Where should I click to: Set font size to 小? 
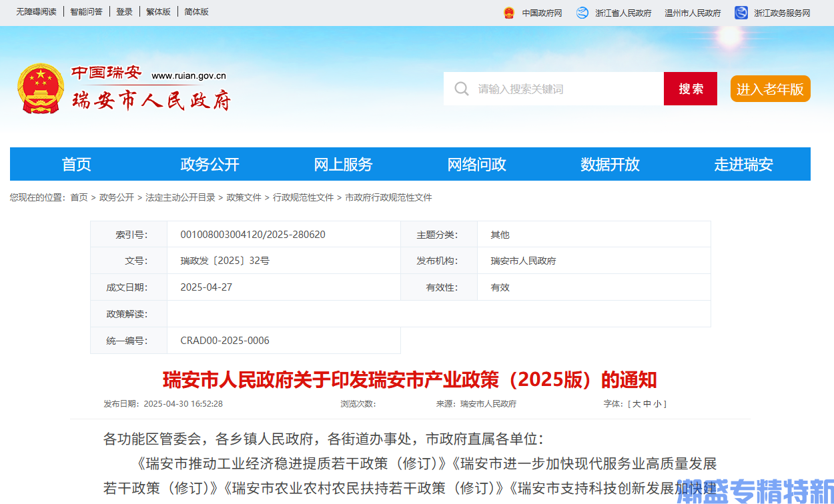(657, 403)
